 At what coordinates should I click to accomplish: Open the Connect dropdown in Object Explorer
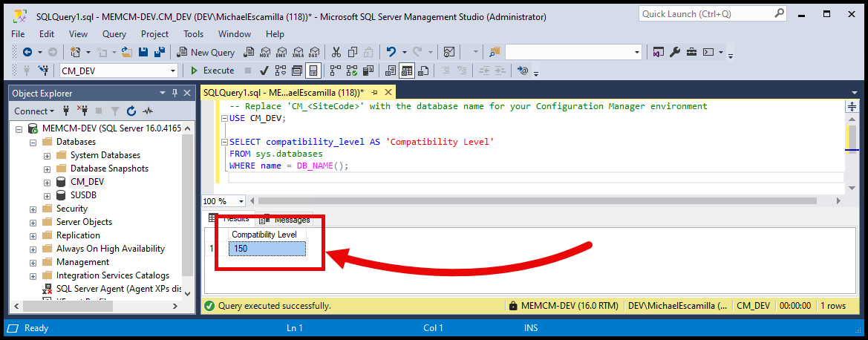(33, 111)
